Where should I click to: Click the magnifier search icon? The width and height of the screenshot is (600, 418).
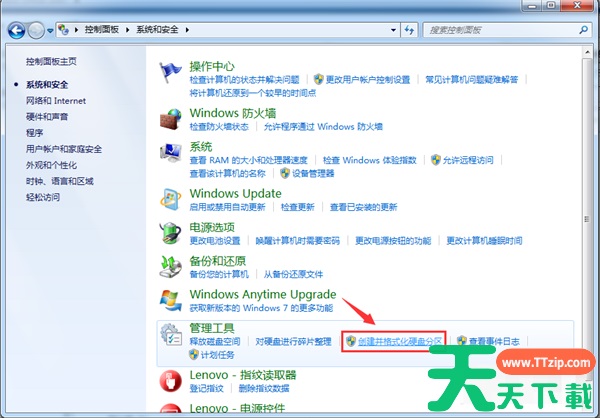[x=584, y=29]
